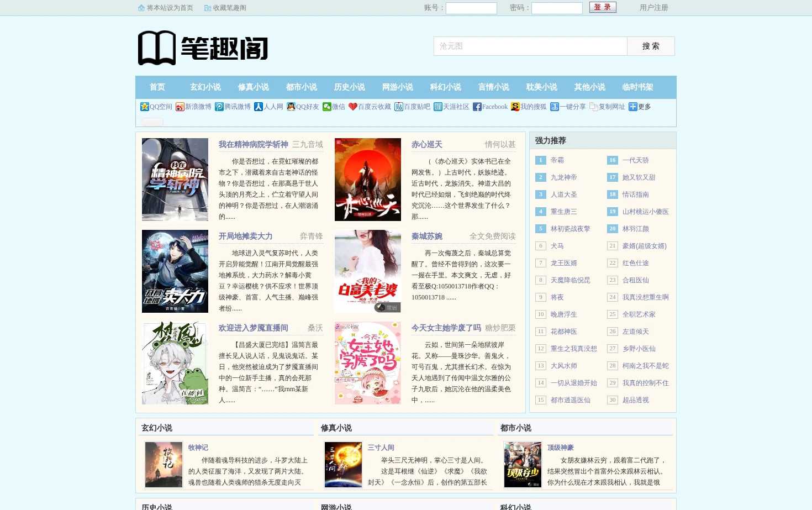812x510 pixels.
Task: Switch to 玄幻小说 category in nav bar
Action: pyautogui.click(x=205, y=87)
